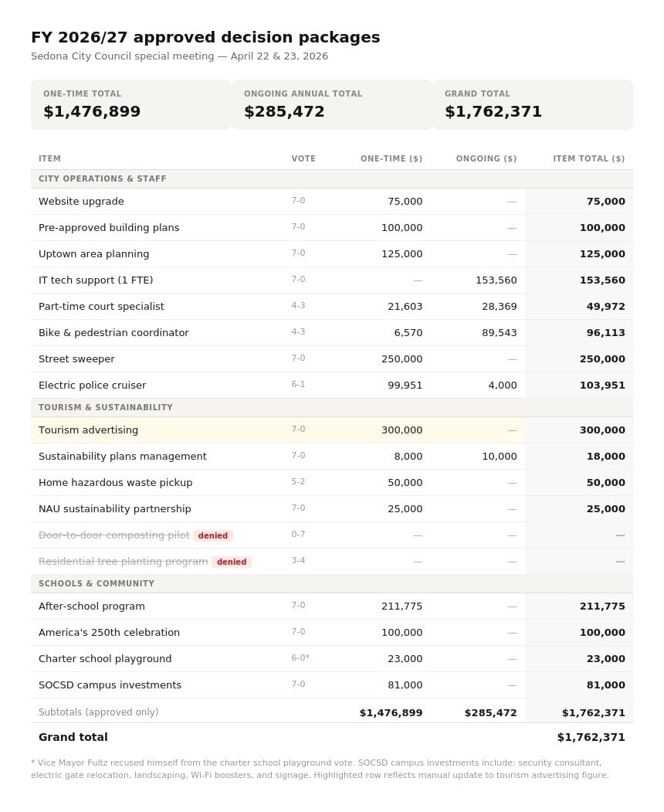Click the 99,951 one-time value for police cruiser

point(405,386)
